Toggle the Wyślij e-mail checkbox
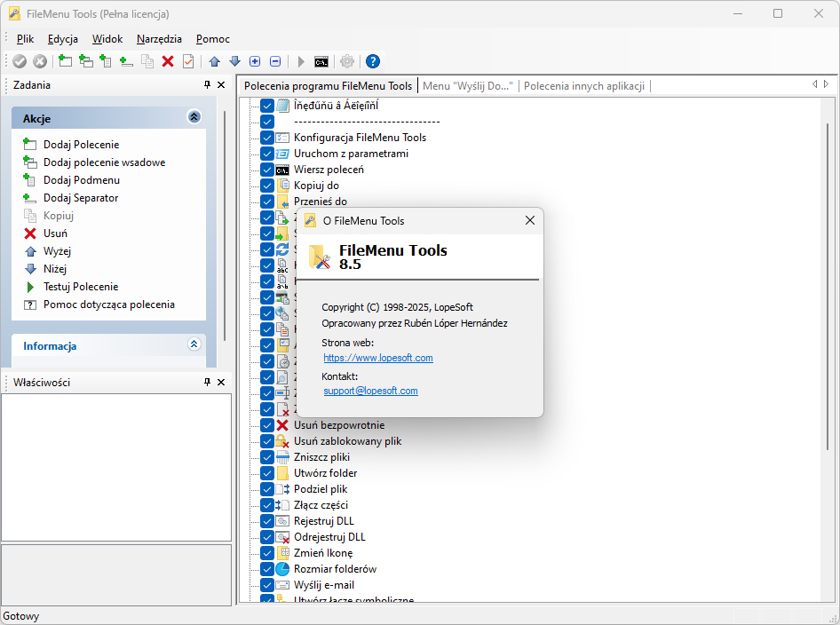The image size is (840, 625). tap(267, 585)
